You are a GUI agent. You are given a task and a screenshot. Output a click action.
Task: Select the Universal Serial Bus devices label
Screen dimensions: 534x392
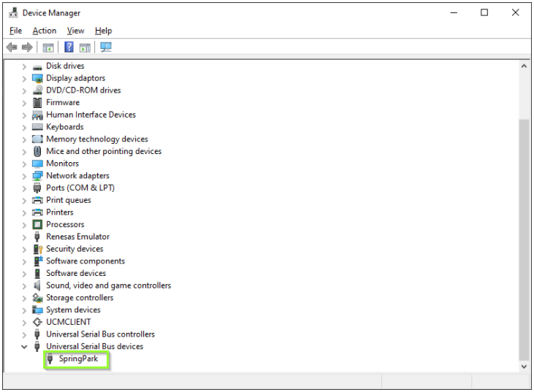[95, 347]
